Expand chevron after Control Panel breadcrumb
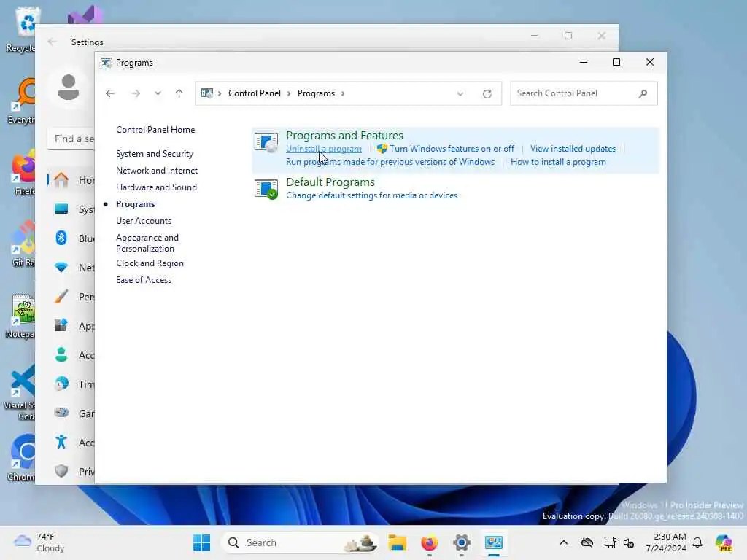Viewport: 747px width, 560px height. tap(289, 93)
